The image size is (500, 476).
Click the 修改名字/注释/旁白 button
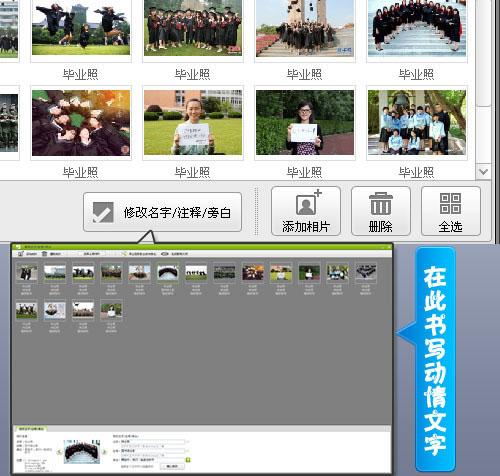pyautogui.click(x=162, y=212)
